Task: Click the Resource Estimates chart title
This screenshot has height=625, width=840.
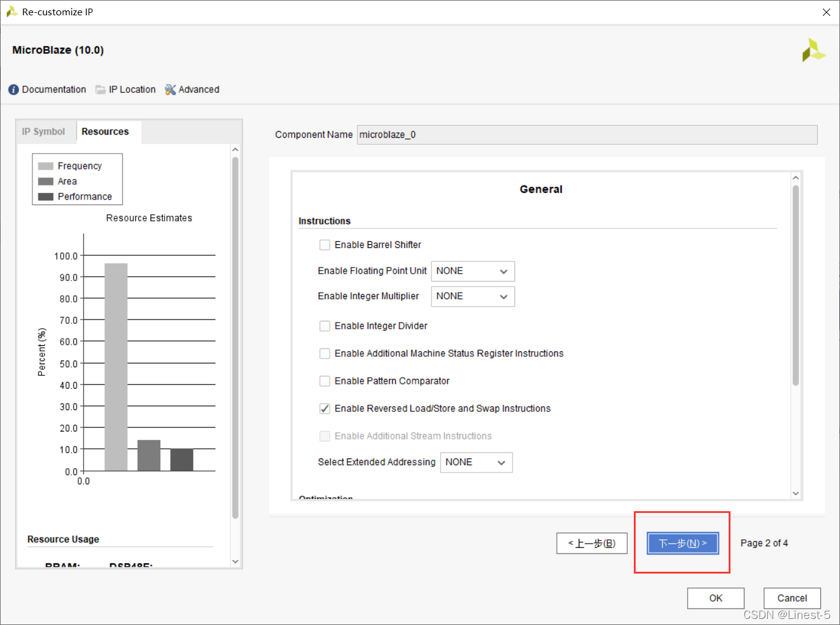Action: [149, 218]
